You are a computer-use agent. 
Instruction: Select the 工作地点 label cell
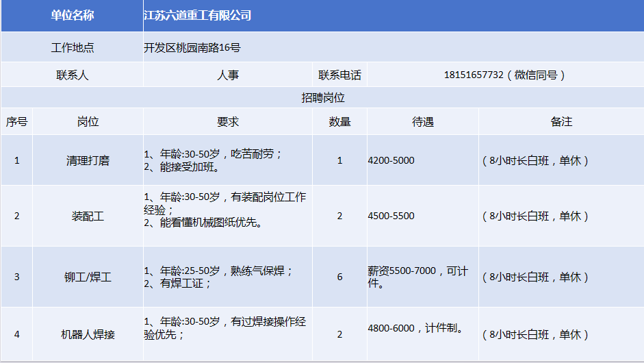coord(72,48)
